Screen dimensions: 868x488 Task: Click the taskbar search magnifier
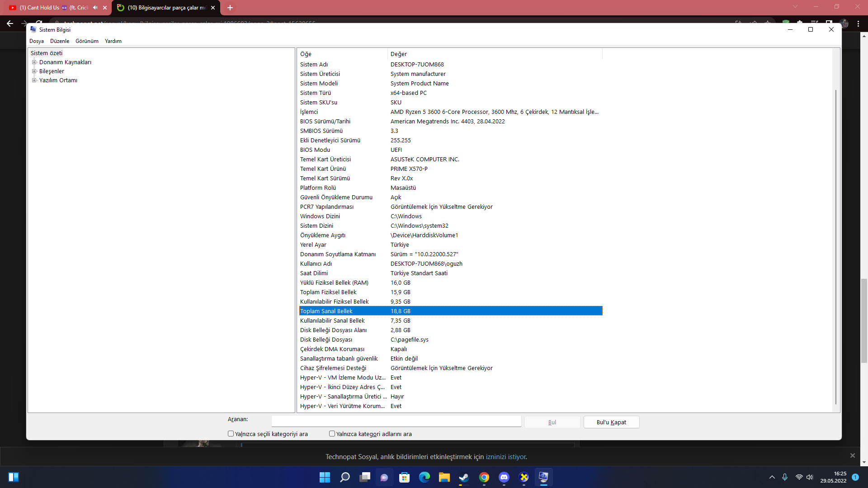click(344, 477)
